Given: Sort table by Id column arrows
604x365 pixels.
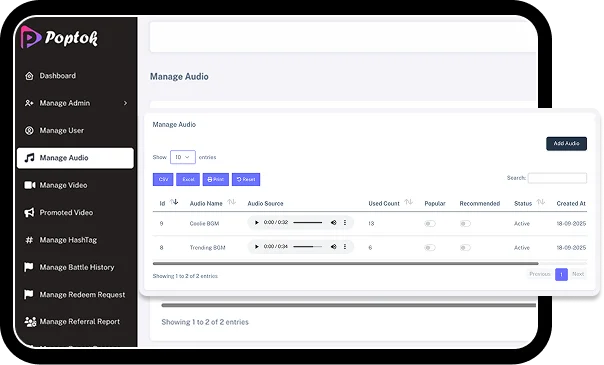Looking at the screenshot, I should [174, 202].
